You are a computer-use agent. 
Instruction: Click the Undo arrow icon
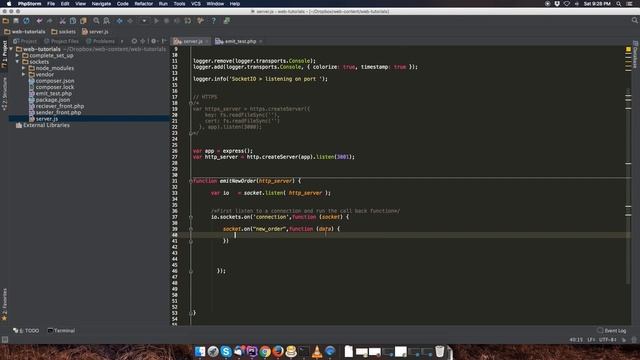click(39, 21)
